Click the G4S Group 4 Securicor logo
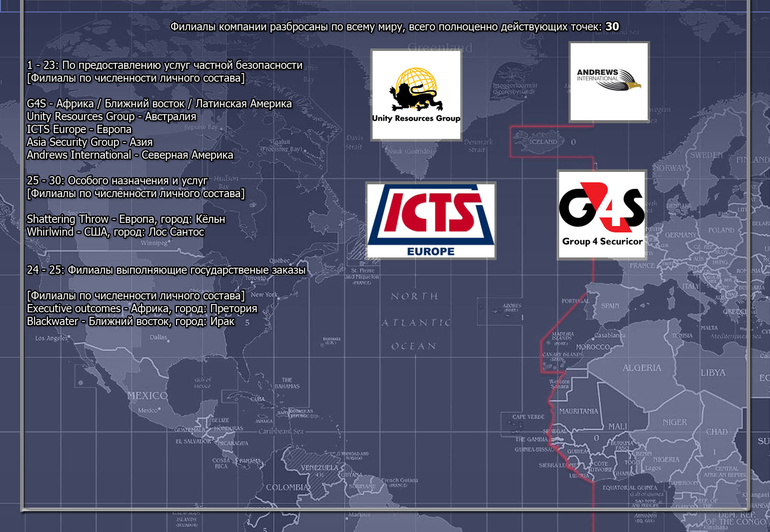Image resolution: width=770 pixels, height=532 pixels. tap(602, 215)
